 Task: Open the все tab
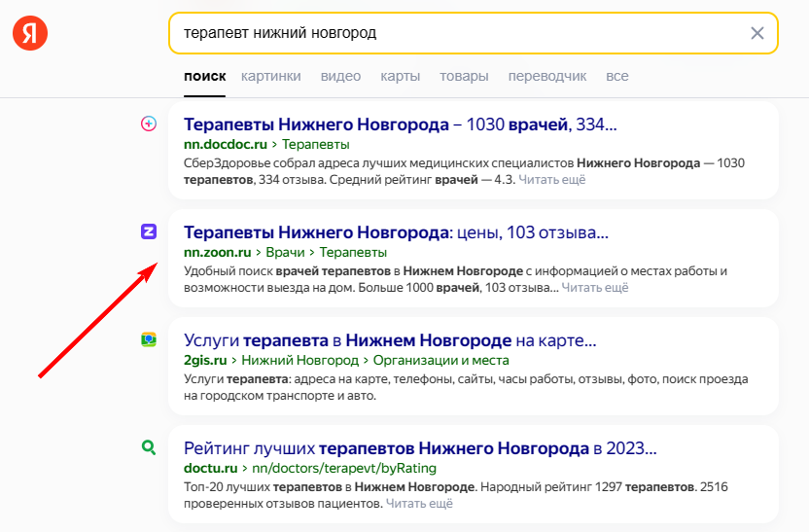pyautogui.click(x=617, y=77)
